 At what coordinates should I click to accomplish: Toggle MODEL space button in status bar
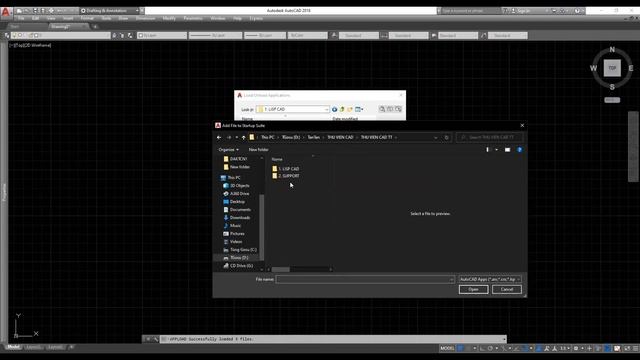[x=447, y=348]
